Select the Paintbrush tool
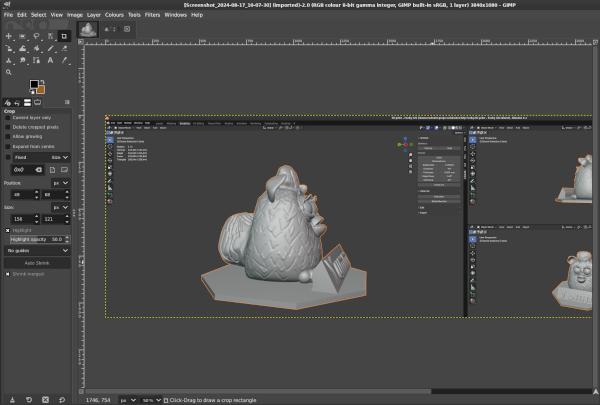The image size is (600, 405). (x=50, y=49)
